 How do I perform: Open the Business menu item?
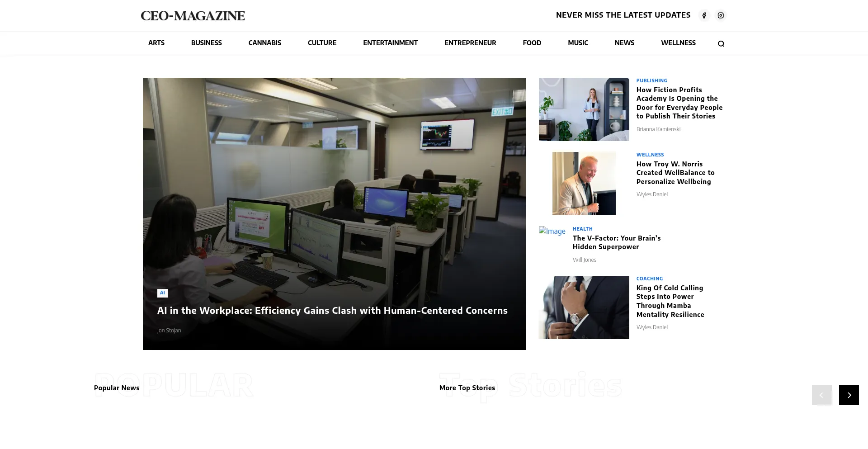pyautogui.click(x=206, y=43)
